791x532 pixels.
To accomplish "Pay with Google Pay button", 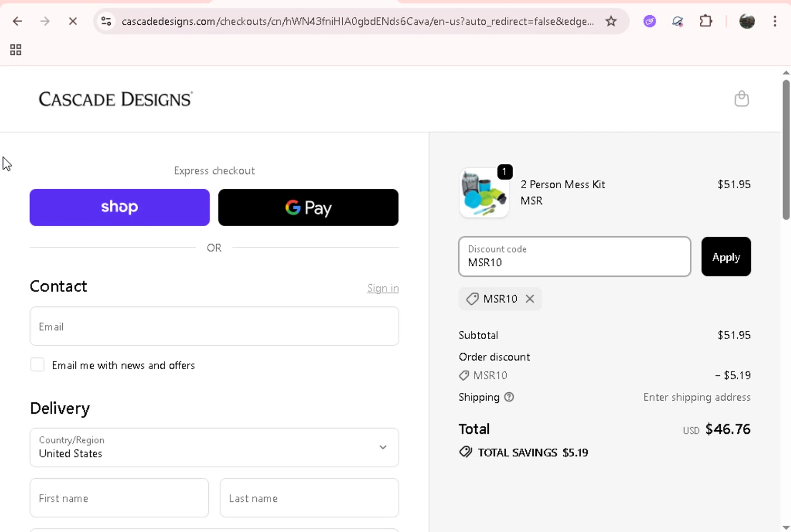I will coord(308,207).
